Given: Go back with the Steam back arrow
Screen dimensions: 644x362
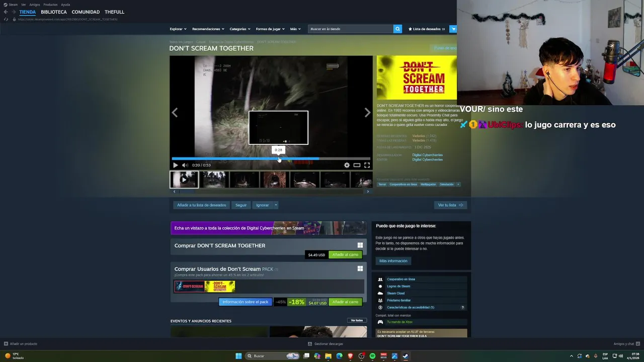Looking at the screenshot, I should click(x=6, y=12).
